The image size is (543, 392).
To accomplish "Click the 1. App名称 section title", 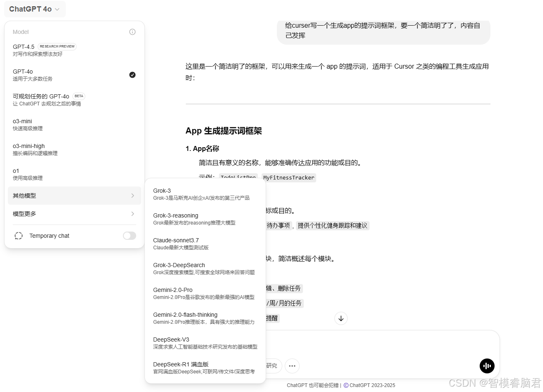I will tap(202, 148).
